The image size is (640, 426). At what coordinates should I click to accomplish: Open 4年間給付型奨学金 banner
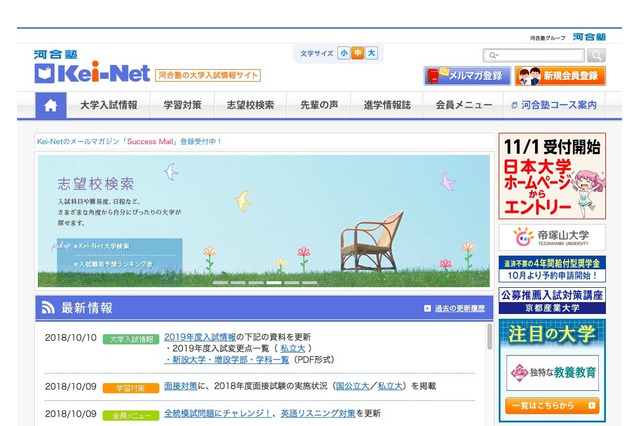[x=552, y=269]
